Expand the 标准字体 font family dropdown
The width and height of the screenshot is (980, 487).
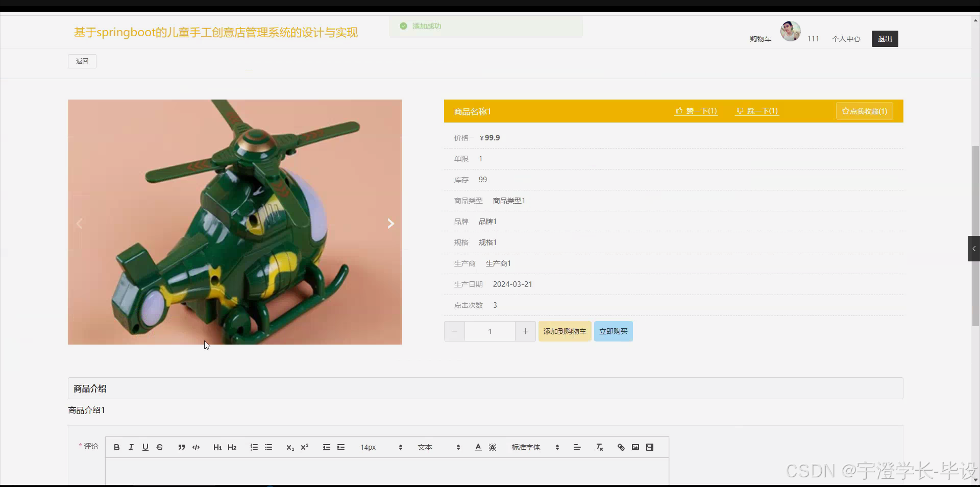533,447
